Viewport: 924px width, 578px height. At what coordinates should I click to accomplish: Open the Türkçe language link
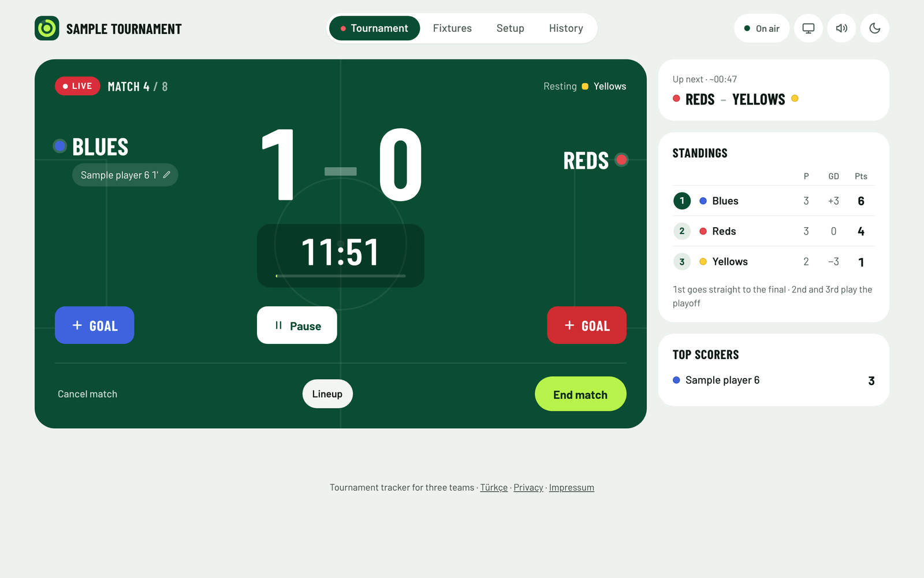494,487
